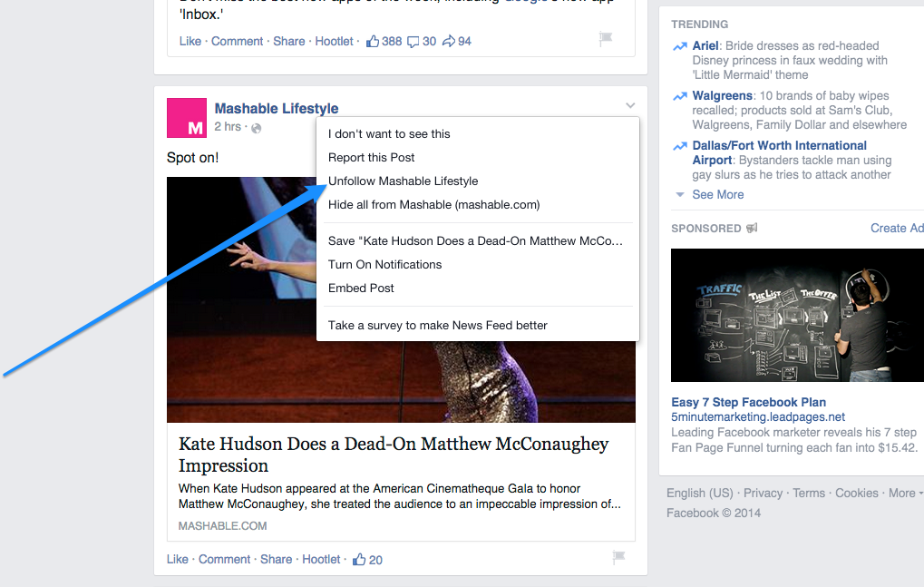Click the trending arrow icon beside Ariel
The height and width of the screenshot is (587, 924).
pos(680,46)
